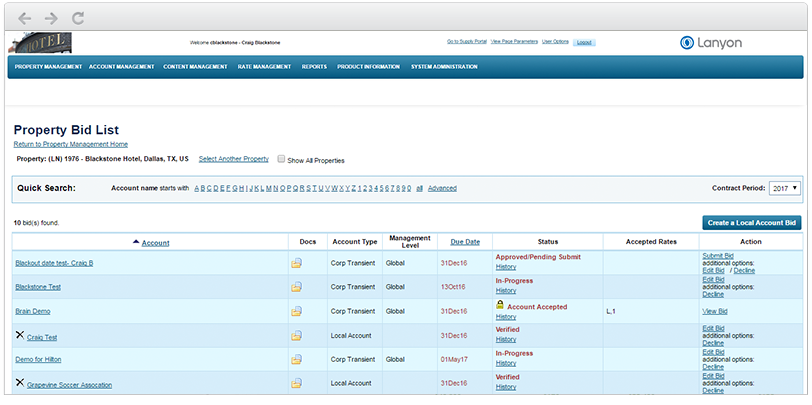Image resolution: width=812 pixels, height=405 pixels.
Task: Click Create a Local Account Bid button
Action: (x=752, y=222)
